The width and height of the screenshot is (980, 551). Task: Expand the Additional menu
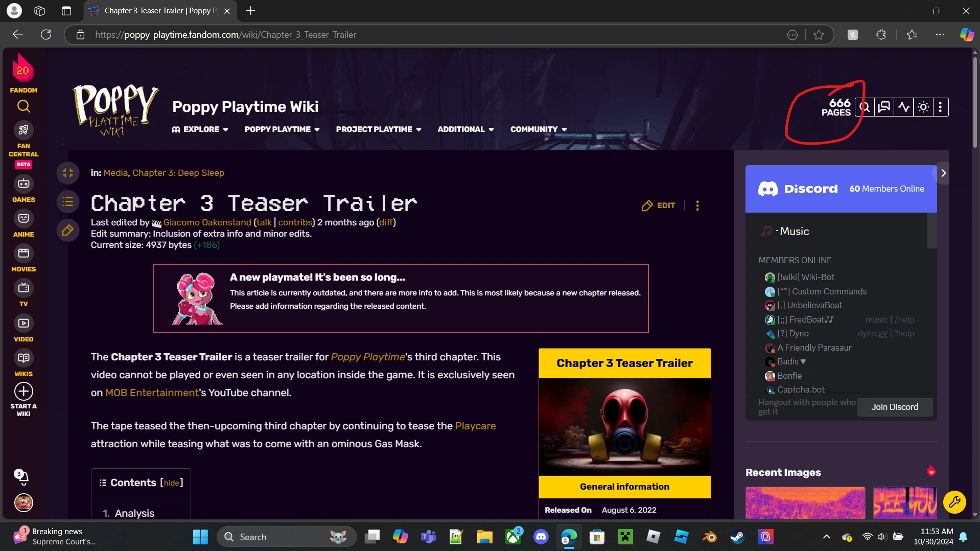[x=465, y=129]
